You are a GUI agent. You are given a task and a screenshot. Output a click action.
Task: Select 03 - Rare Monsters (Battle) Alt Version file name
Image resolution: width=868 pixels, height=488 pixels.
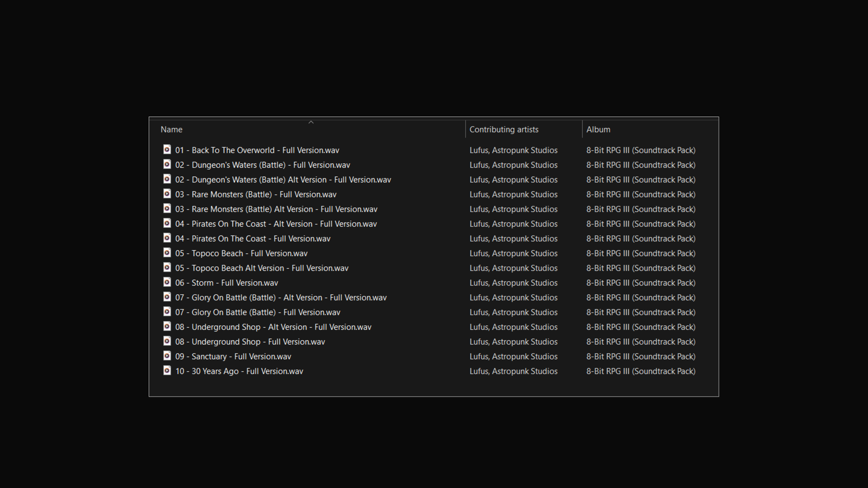tap(276, 209)
